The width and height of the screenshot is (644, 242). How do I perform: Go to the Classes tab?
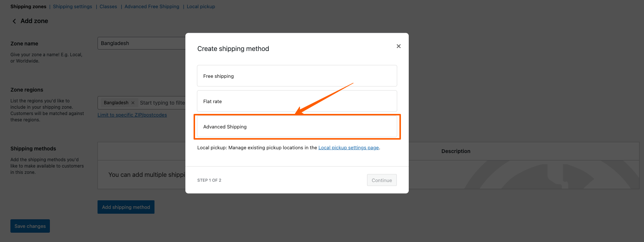pos(108,7)
